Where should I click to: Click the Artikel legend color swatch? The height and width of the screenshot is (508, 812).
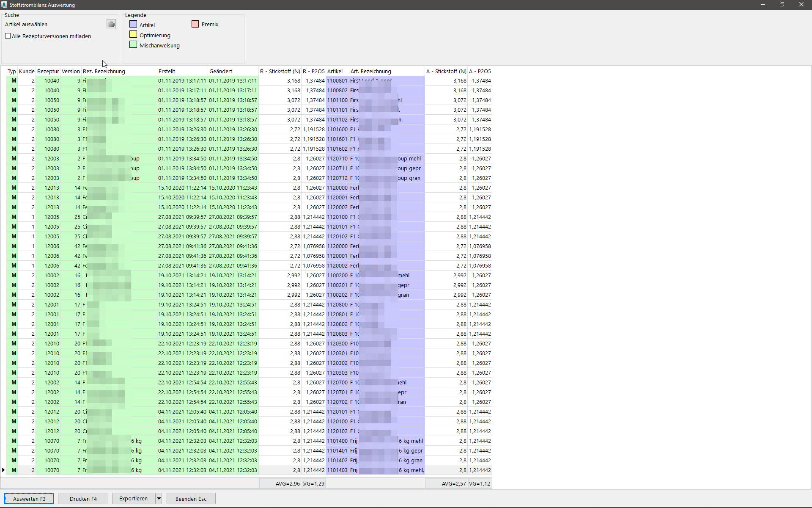coord(133,25)
